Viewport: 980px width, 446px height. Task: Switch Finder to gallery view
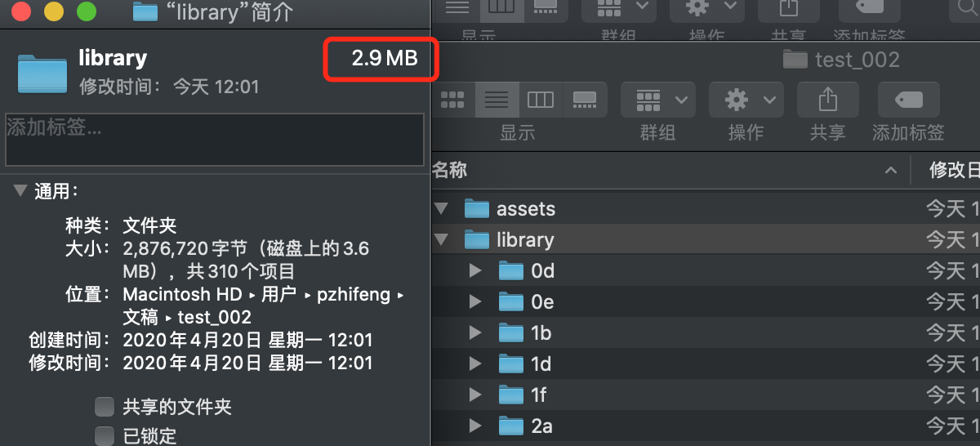pyautogui.click(x=584, y=100)
